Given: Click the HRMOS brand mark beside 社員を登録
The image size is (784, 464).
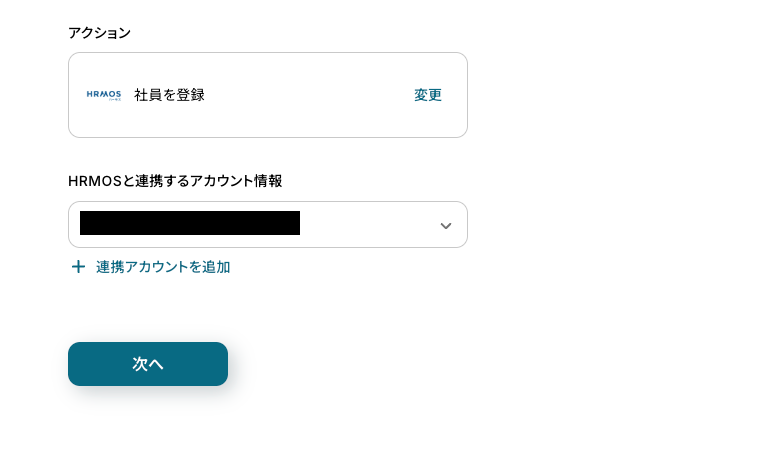Looking at the screenshot, I should 104,95.
